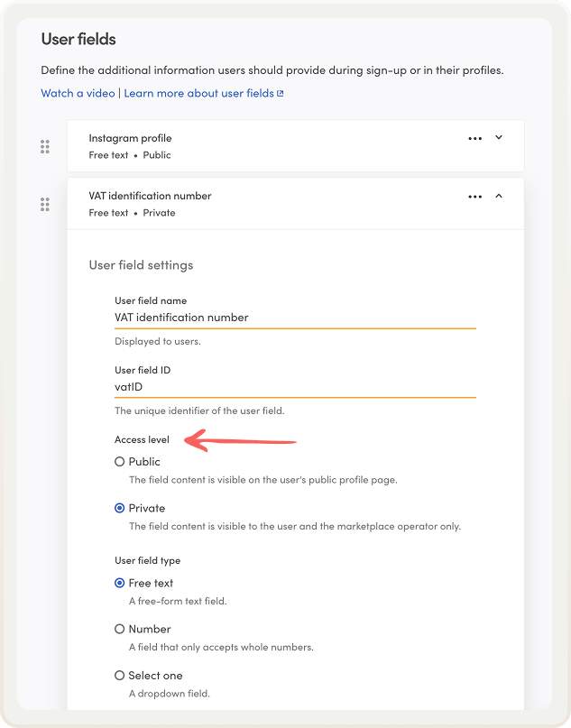The image size is (571, 728).
Task: Click the collapse chevron on VAT identification number
Action: click(499, 196)
